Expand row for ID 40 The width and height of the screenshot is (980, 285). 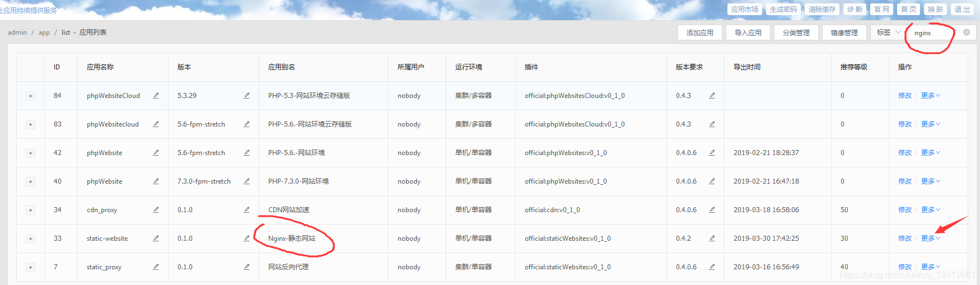[x=30, y=182]
